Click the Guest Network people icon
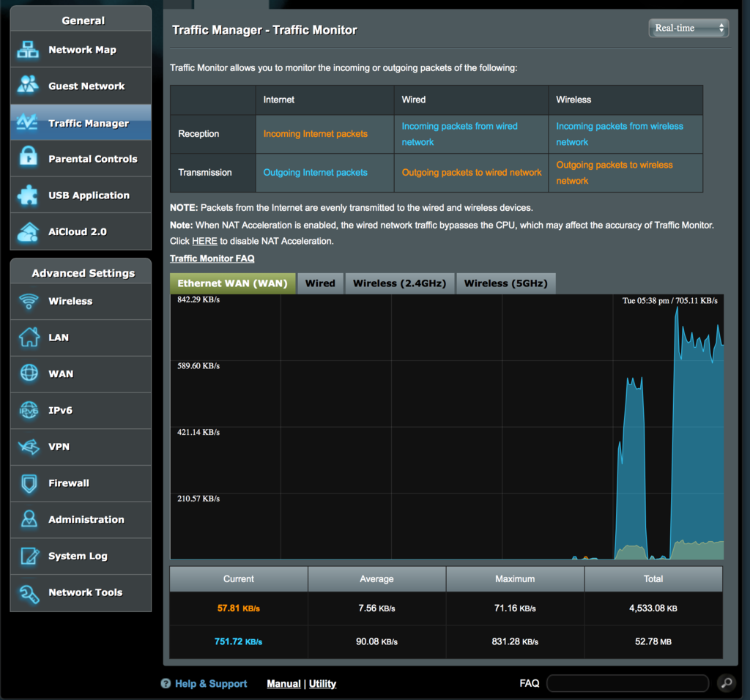This screenshot has height=700, width=750. (x=28, y=85)
